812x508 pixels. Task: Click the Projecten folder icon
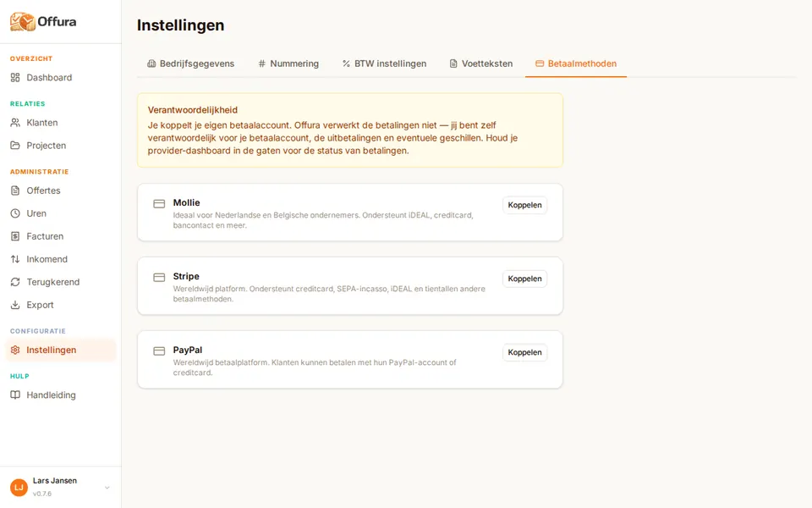(15, 146)
